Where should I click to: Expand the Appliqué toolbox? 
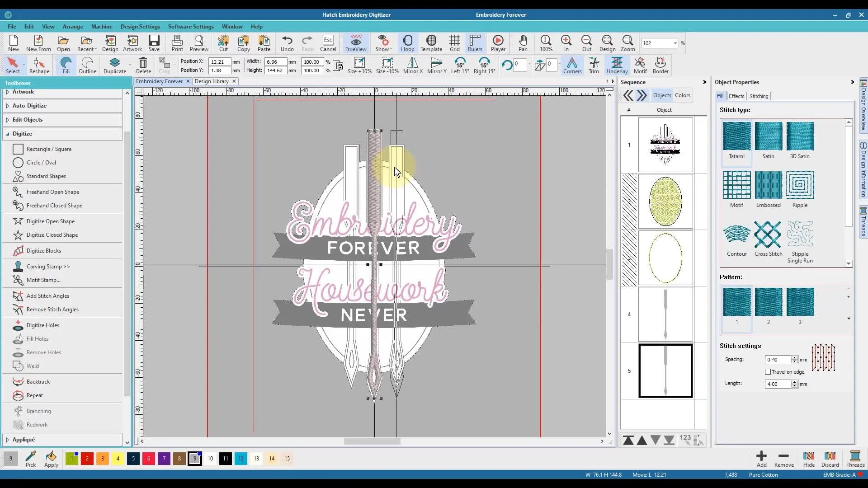pos(24,439)
